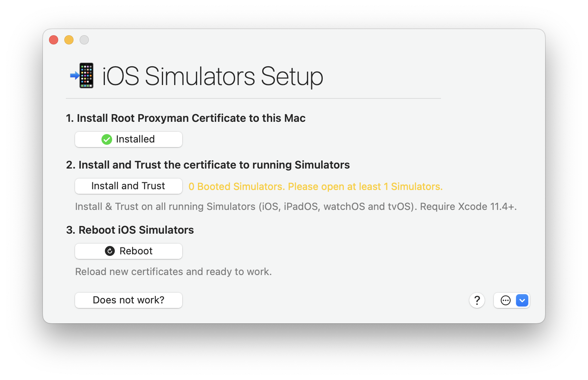Image resolution: width=588 pixels, height=380 pixels.
Task: Click the 'Reboot iOS Simulators' heading
Action: (x=130, y=230)
